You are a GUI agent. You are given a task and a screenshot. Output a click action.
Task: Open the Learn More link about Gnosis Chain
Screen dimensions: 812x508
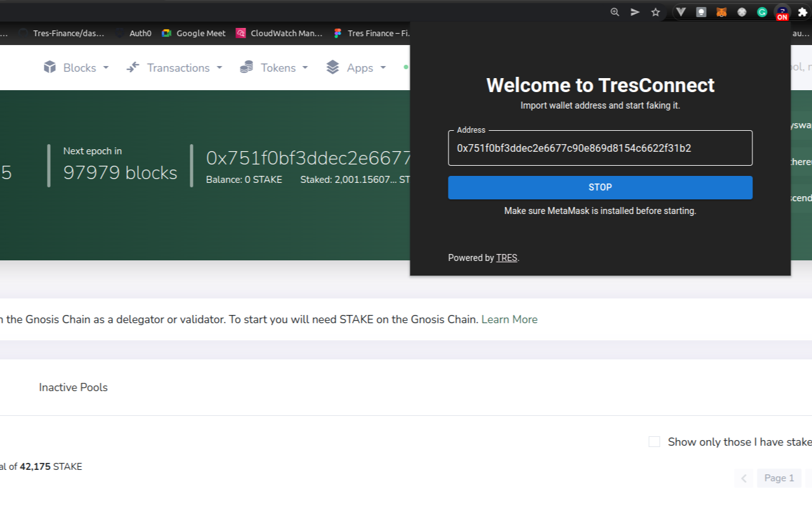click(509, 319)
